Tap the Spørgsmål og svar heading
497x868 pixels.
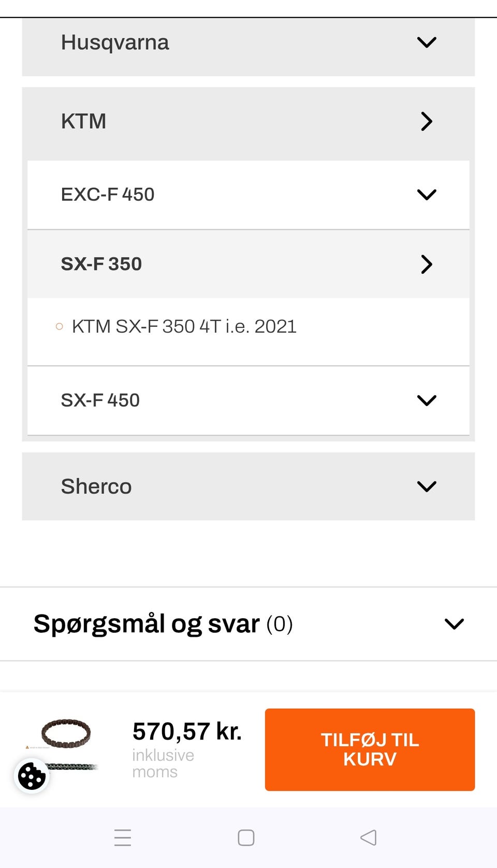coord(147,624)
